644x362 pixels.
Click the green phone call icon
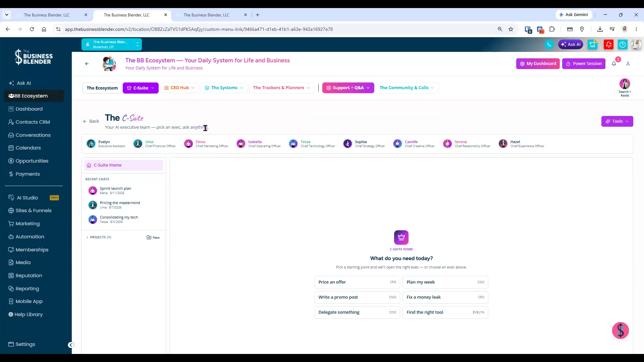[549, 45]
